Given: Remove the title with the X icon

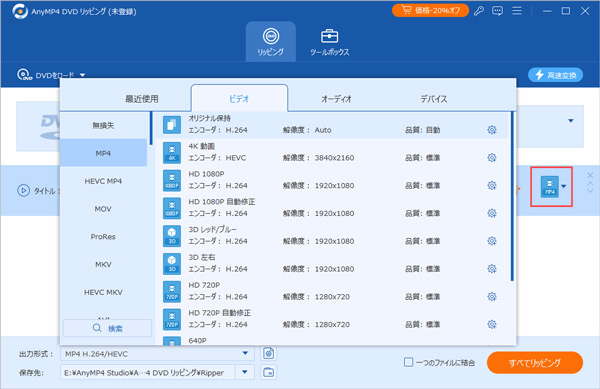Looking at the screenshot, I should pos(590,175).
